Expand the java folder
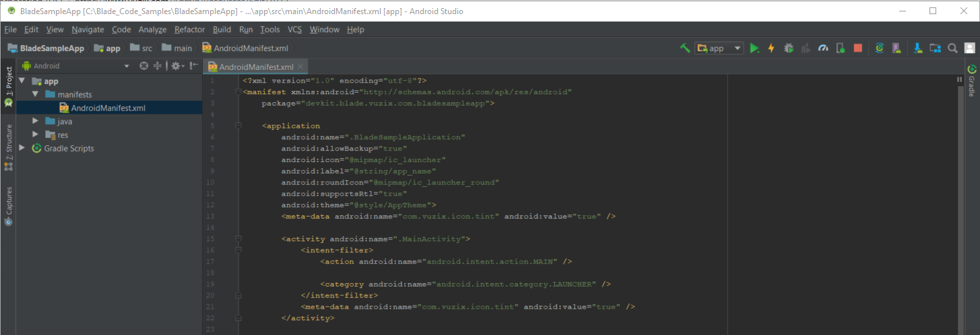The height and width of the screenshot is (335, 980). point(36,121)
